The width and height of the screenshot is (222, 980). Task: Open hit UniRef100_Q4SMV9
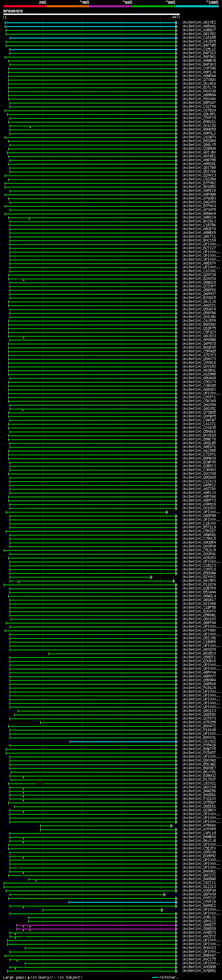tap(199, 546)
